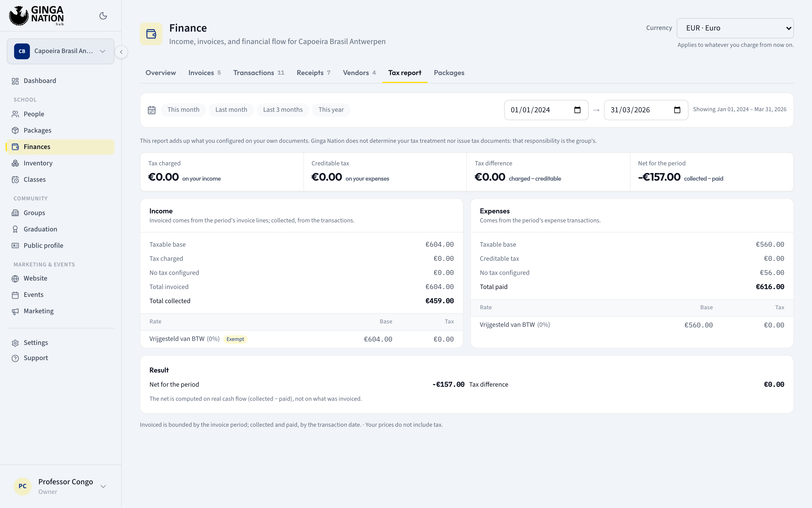Image resolution: width=812 pixels, height=508 pixels.
Task: Filter report to This month
Action: [x=183, y=110]
